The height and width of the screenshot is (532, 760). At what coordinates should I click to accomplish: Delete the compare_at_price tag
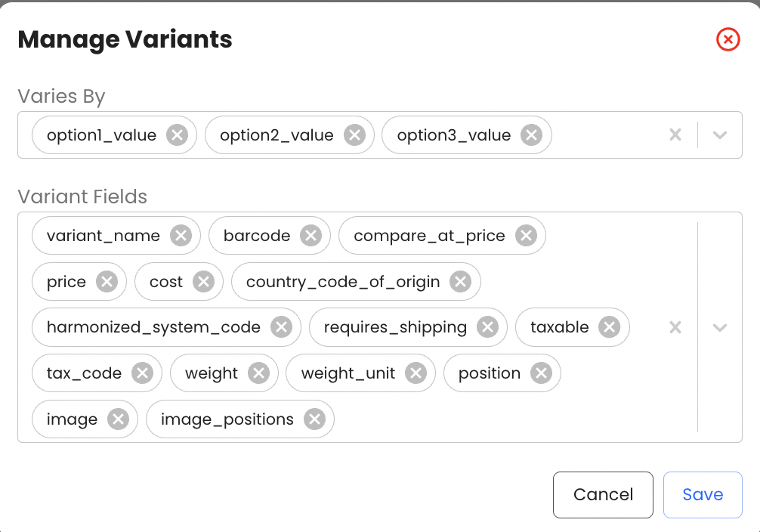526,236
